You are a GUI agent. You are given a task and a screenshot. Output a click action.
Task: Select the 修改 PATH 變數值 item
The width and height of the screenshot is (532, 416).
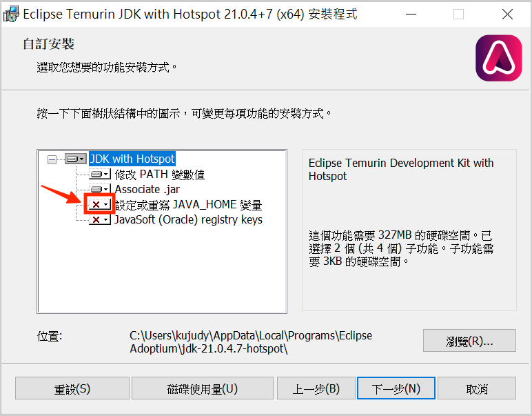point(160,175)
